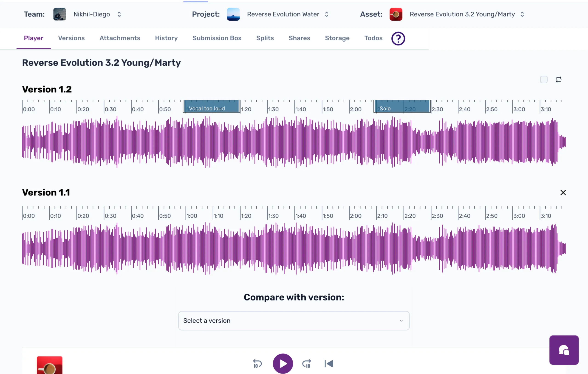Click the Version 1.1 waveform to seek
The width and height of the screenshot is (588, 374).
tap(293, 248)
